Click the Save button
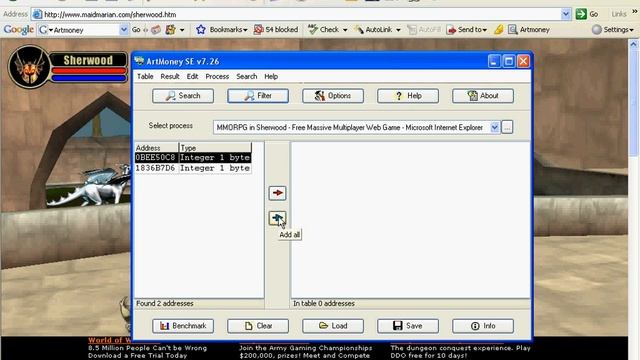Image resolution: width=640 pixels, height=360 pixels. pos(408,326)
